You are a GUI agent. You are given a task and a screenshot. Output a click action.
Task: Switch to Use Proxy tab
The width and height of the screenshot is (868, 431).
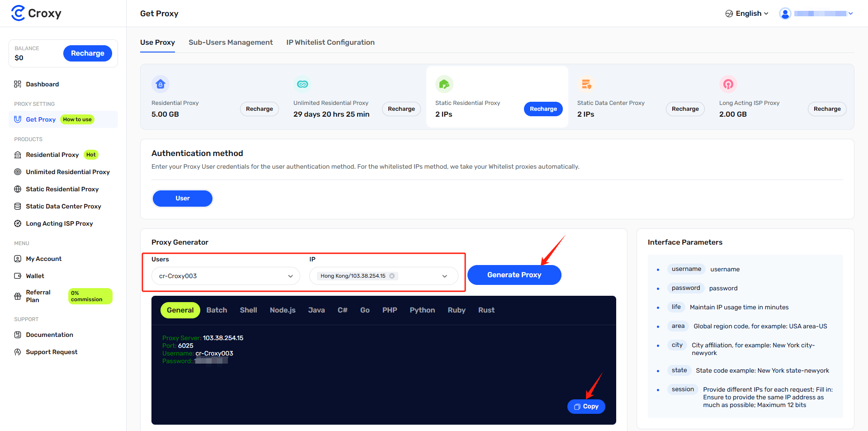click(157, 43)
